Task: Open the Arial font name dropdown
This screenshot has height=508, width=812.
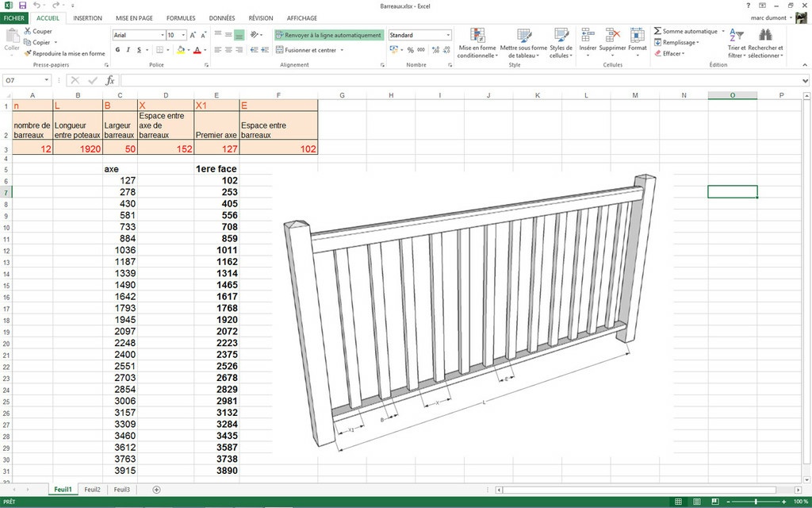Action: (162, 35)
